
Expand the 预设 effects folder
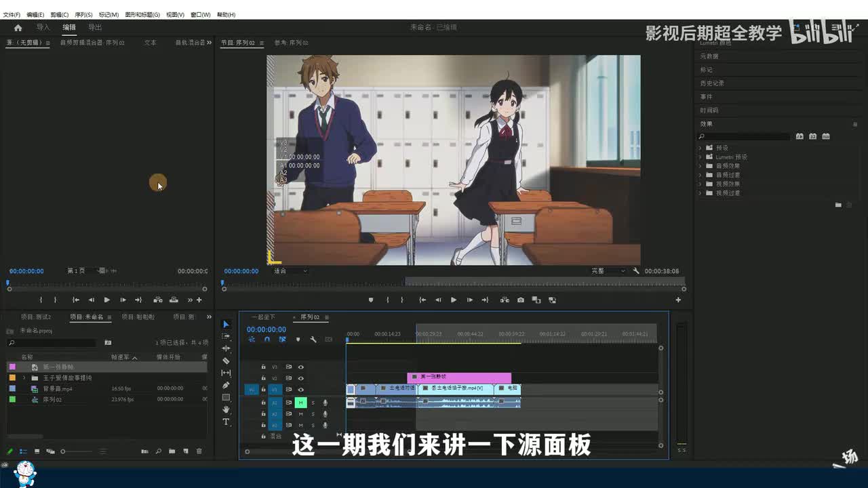tap(701, 148)
